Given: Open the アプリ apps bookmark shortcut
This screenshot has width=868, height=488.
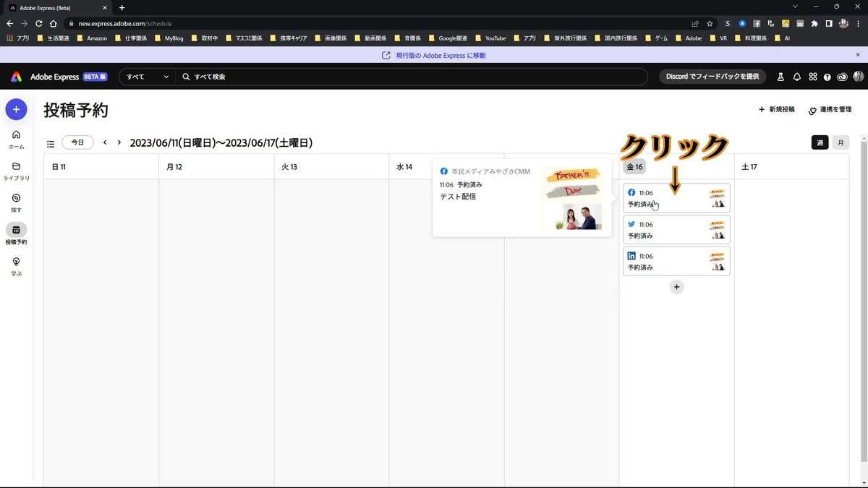Looking at the screenshot, I should click(18, 38).
